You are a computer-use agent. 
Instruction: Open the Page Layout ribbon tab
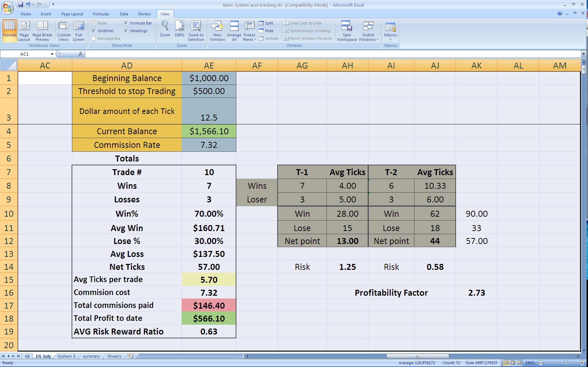(72, 14)
